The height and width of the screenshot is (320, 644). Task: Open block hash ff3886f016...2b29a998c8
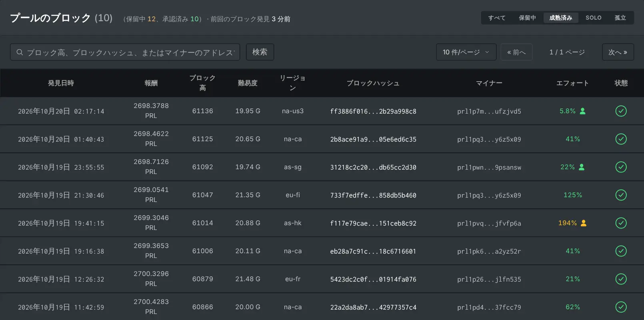(x=373, y=111)
